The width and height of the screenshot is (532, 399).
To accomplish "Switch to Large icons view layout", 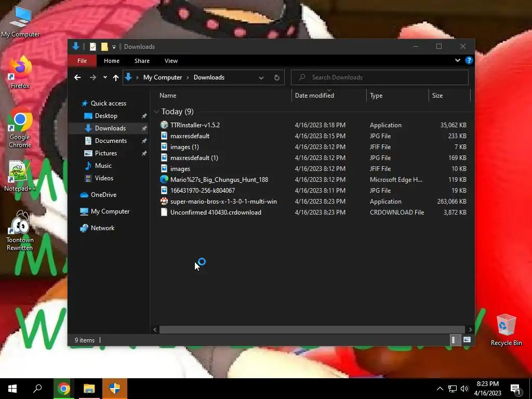I will pyautogui.click(x=467, y=340).
